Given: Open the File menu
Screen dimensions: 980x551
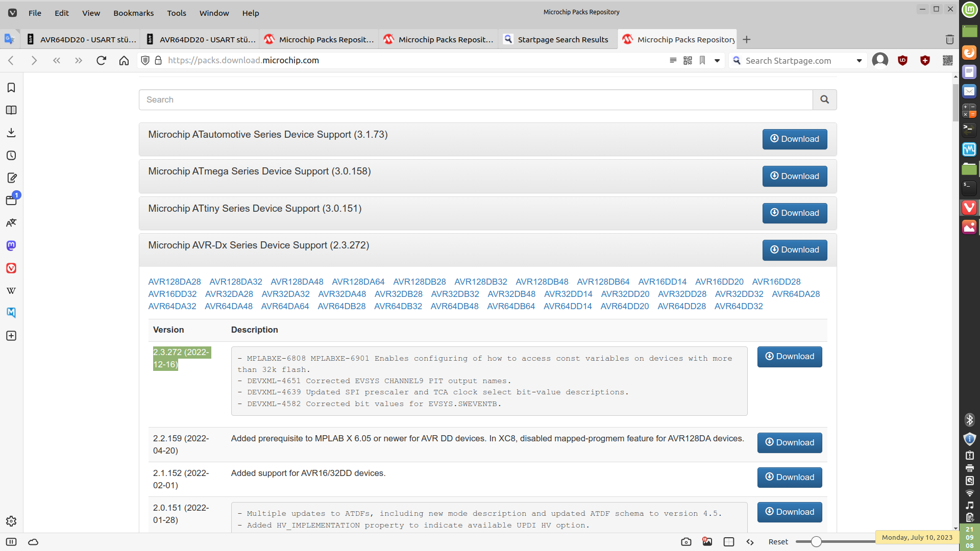Looking at the screenshot, I should click(x=35, y=13).
